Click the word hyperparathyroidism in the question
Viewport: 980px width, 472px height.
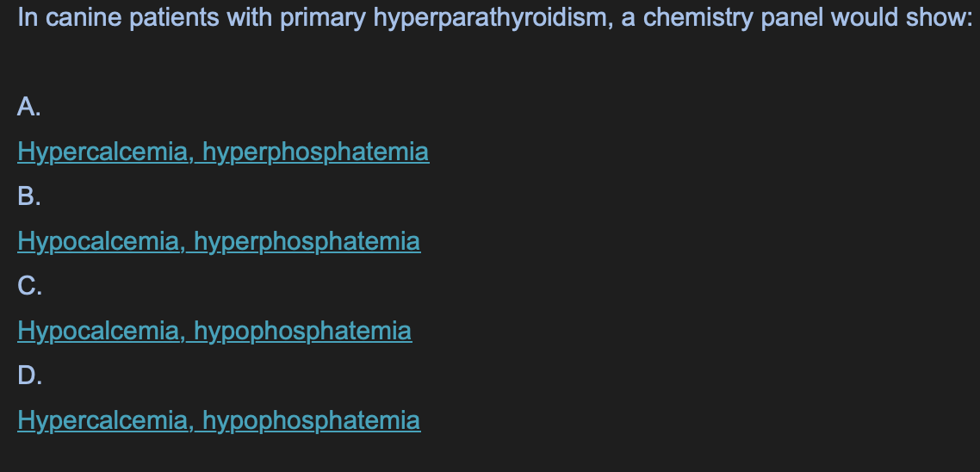click(493, 18)
